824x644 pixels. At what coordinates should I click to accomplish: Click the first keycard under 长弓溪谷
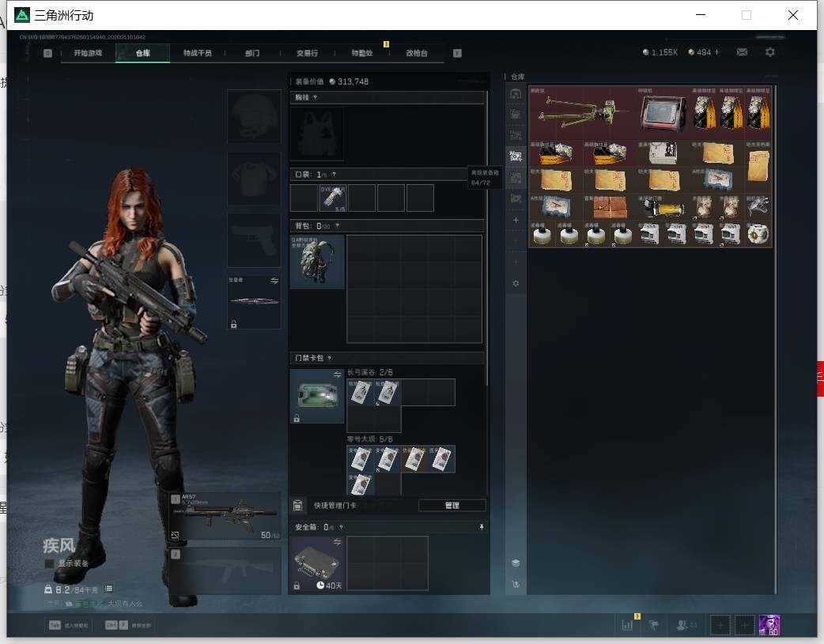(360, 393)
